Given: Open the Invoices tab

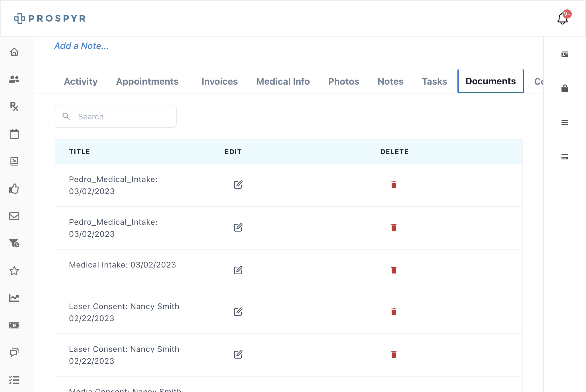Looking at the screenshot, I should click(x=219, y=81).
